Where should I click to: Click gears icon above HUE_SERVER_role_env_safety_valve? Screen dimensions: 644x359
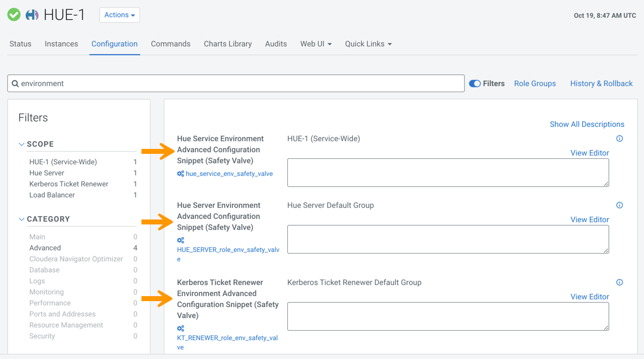tap(180, 240)
